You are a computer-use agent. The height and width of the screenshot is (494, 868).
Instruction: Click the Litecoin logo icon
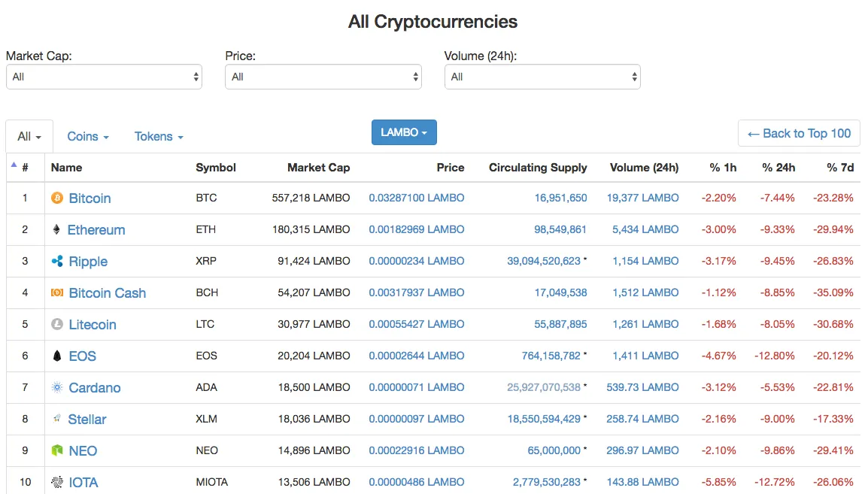[x=57, y=324]
